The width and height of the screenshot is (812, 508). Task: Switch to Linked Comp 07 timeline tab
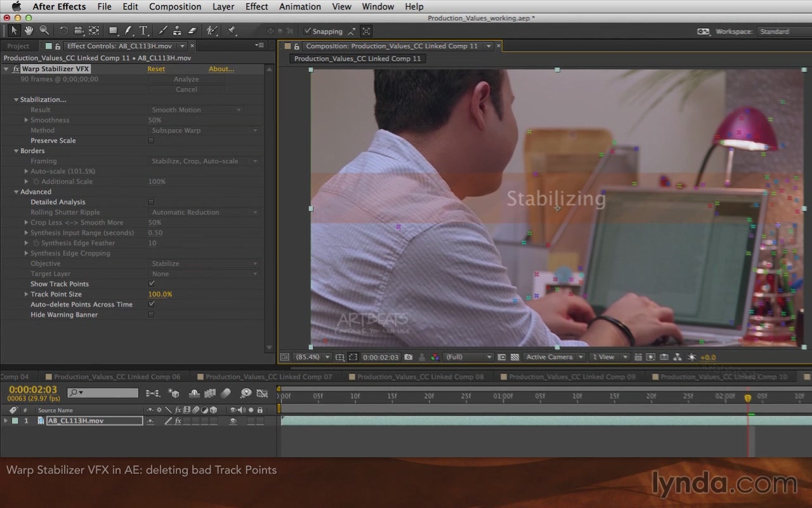(268, 377)
